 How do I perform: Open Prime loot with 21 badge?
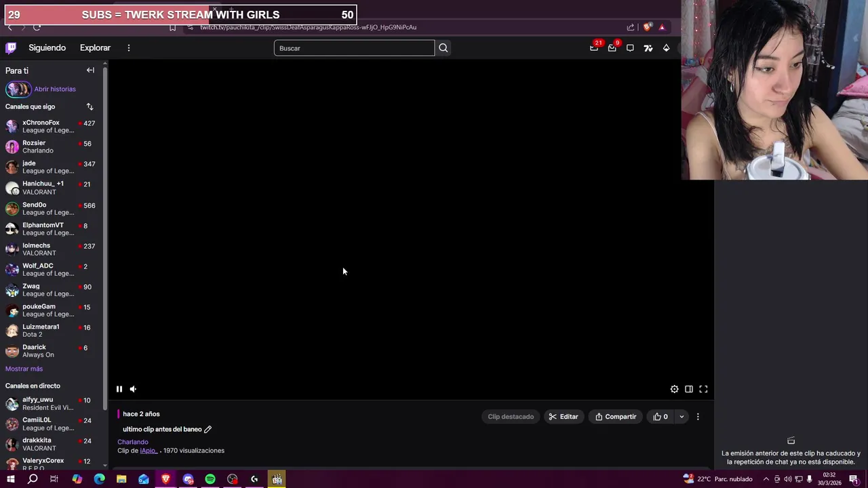[x=595, y=47]
